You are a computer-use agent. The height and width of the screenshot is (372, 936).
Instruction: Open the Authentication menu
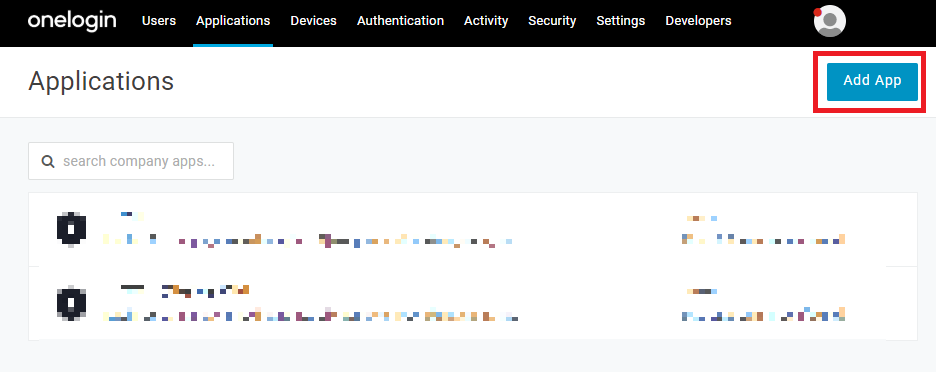401,21
